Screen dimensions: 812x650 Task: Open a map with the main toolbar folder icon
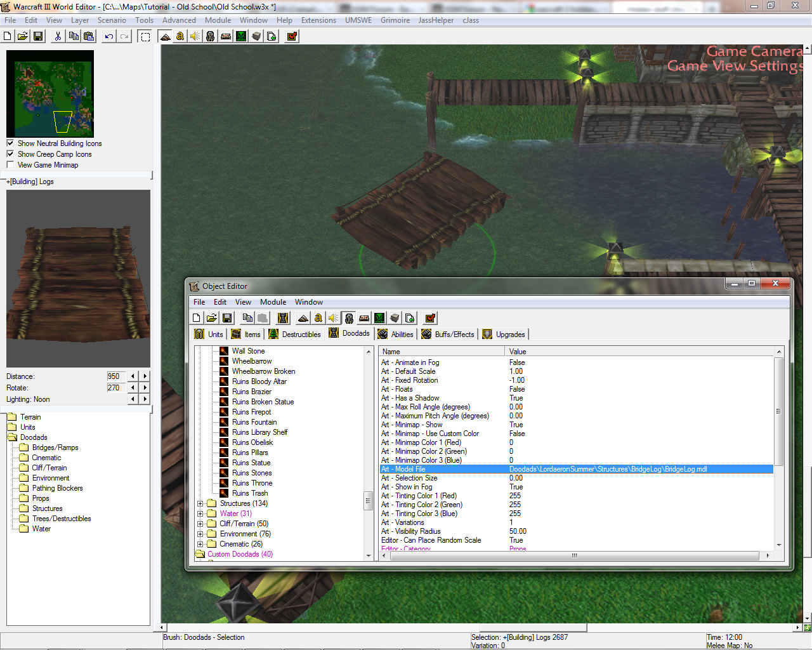click(23, 36)
